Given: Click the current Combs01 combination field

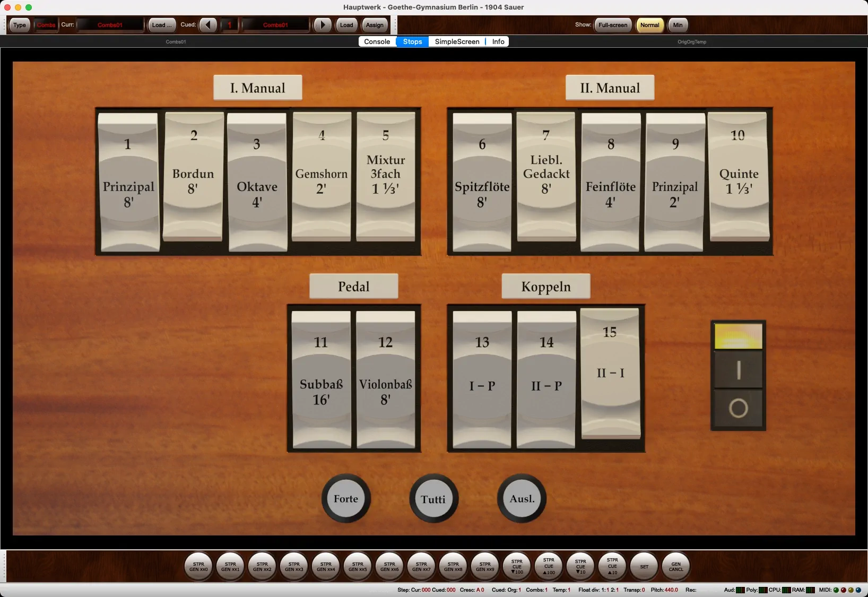Looking at the screenshot, I should point(110,25).
